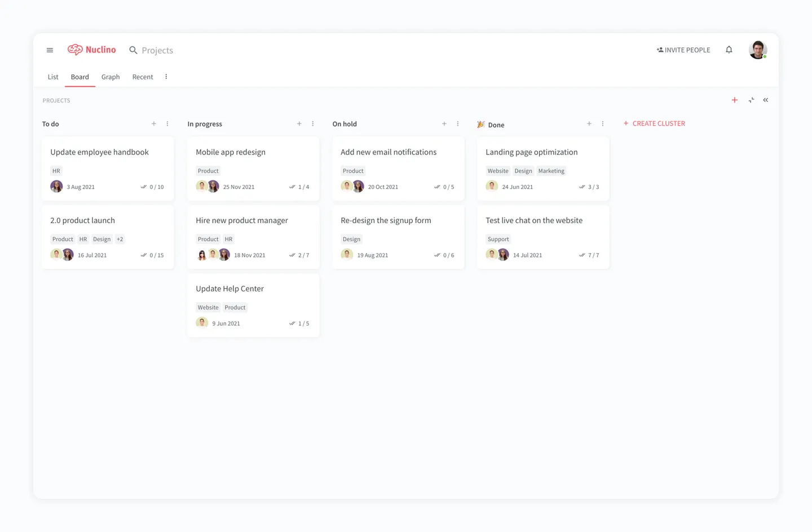Click INVITE PEOPLE button
Viewport: 812px width, 532px height.
coord(683,50)
